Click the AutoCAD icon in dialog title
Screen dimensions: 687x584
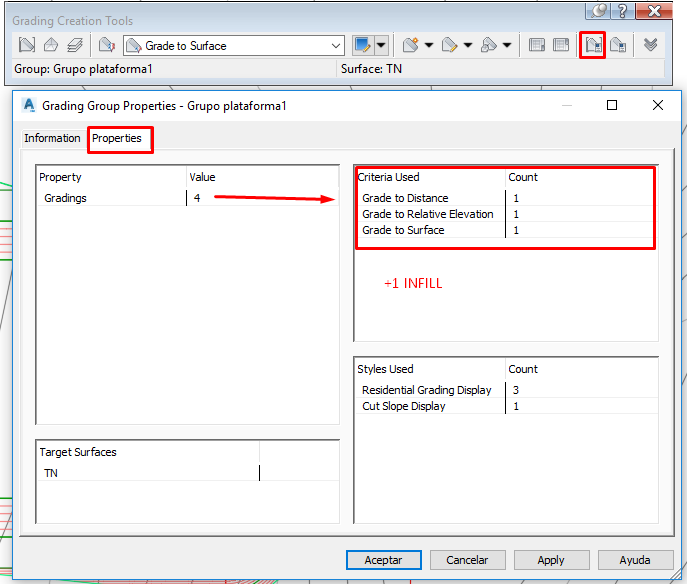(x=29, y=105)
